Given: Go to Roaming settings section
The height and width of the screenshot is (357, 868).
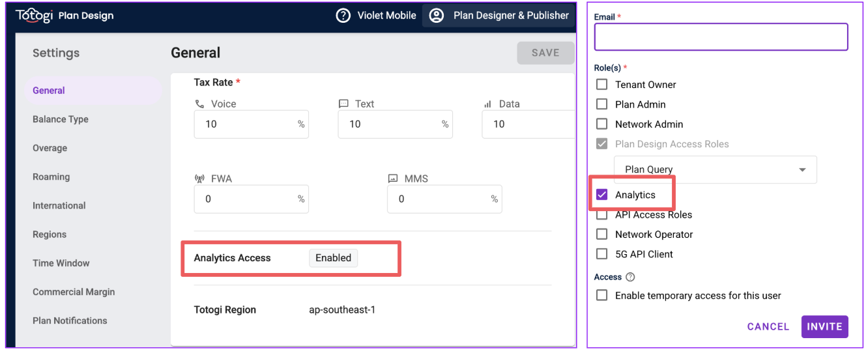Looking at the screenshot, I should point(51,177).
